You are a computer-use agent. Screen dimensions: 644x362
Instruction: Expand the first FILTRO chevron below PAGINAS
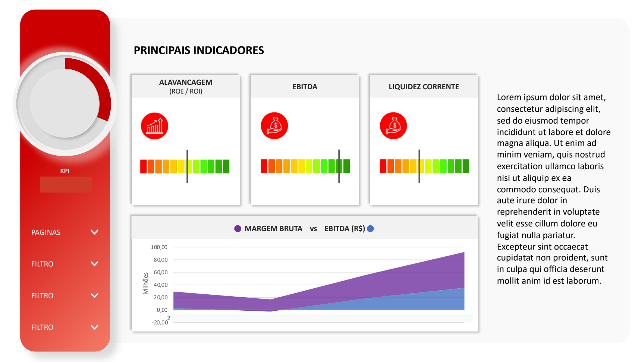[x=95, y=264]
